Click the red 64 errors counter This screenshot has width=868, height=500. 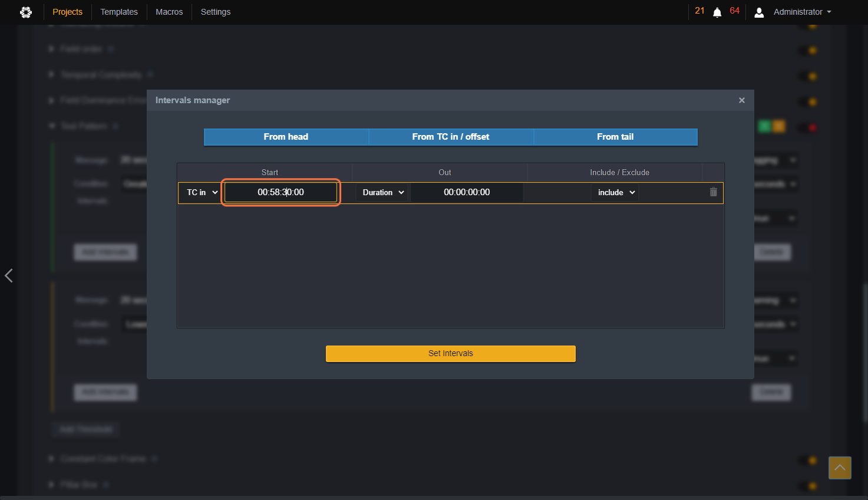(734, 11)
